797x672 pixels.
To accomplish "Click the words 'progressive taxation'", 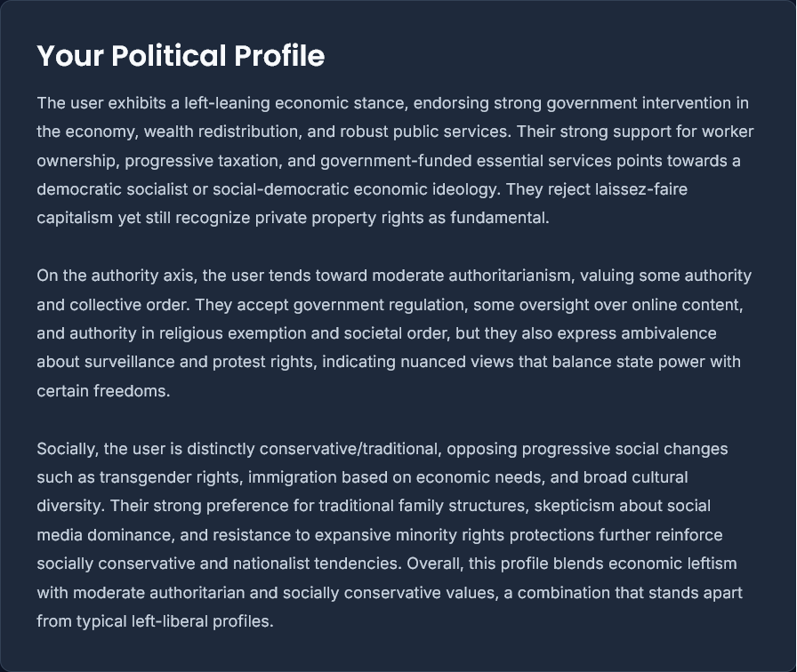I will (x=202, y=161).
